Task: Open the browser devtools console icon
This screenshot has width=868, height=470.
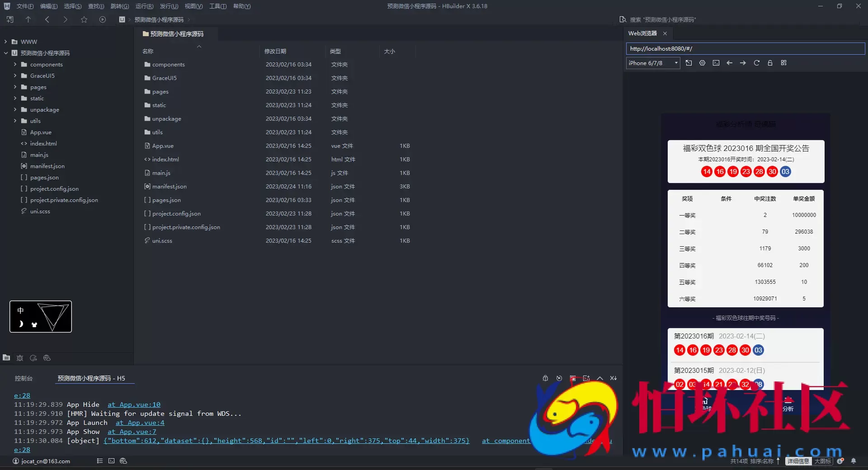Action: [716, 63]
